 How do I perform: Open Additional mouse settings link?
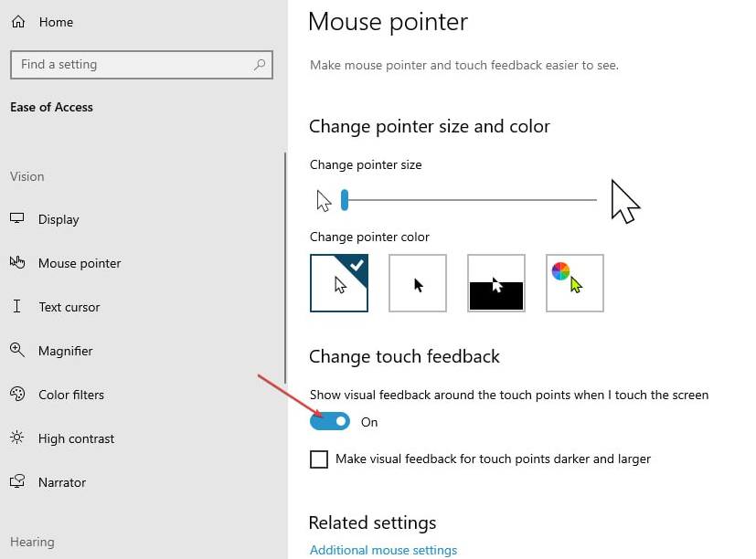383,550
